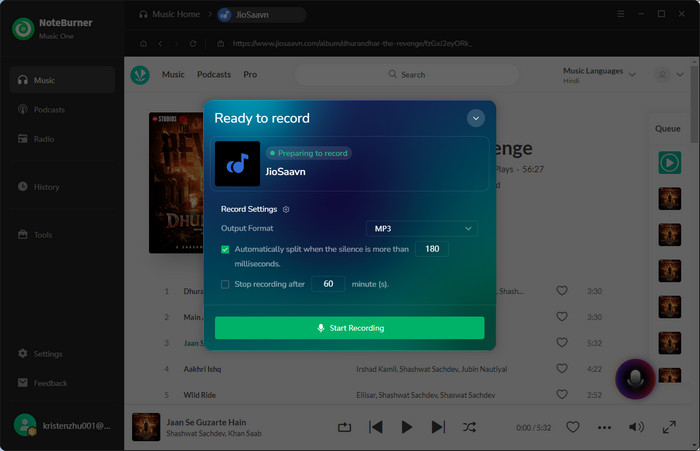
Task: Open more options in player bar
Action: [x=604, y=428]
